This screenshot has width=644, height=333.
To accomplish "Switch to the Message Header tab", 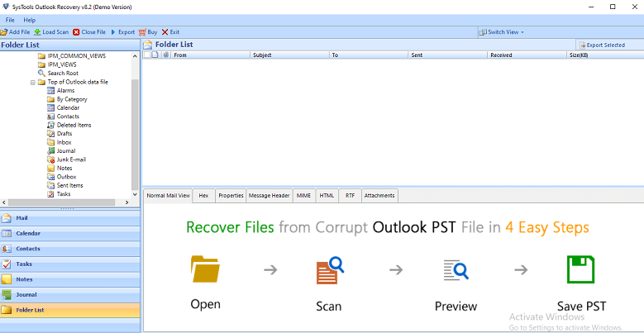I will 270,196.
